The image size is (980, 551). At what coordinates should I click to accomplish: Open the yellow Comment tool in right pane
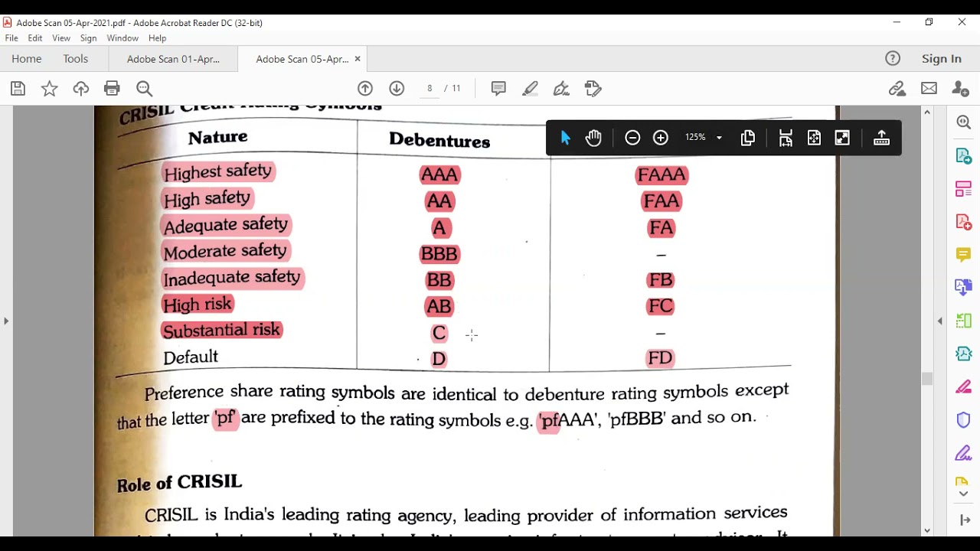click(963, 254)
